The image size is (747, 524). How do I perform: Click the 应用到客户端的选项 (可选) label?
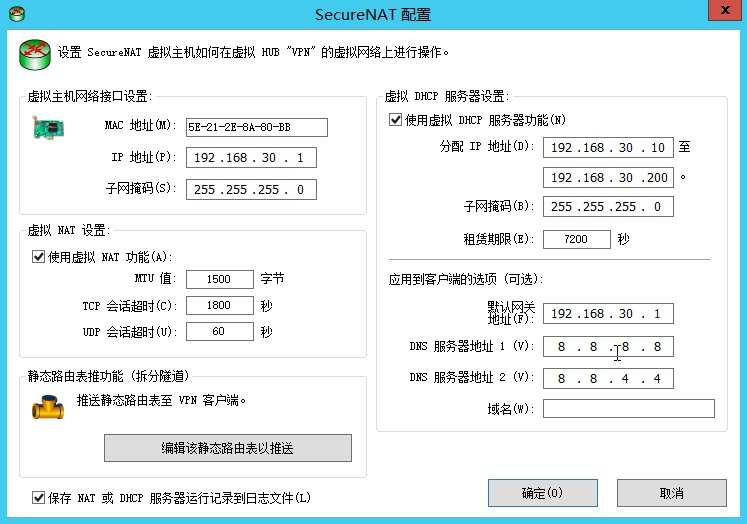coord(465,279)
